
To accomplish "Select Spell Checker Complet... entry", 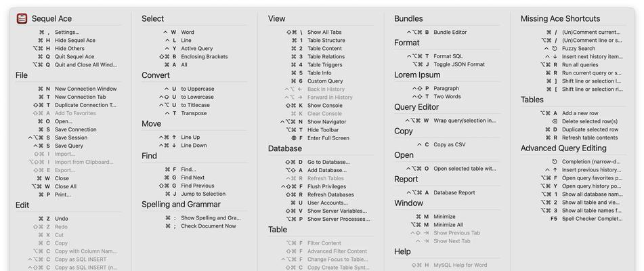I will point(593,219).
